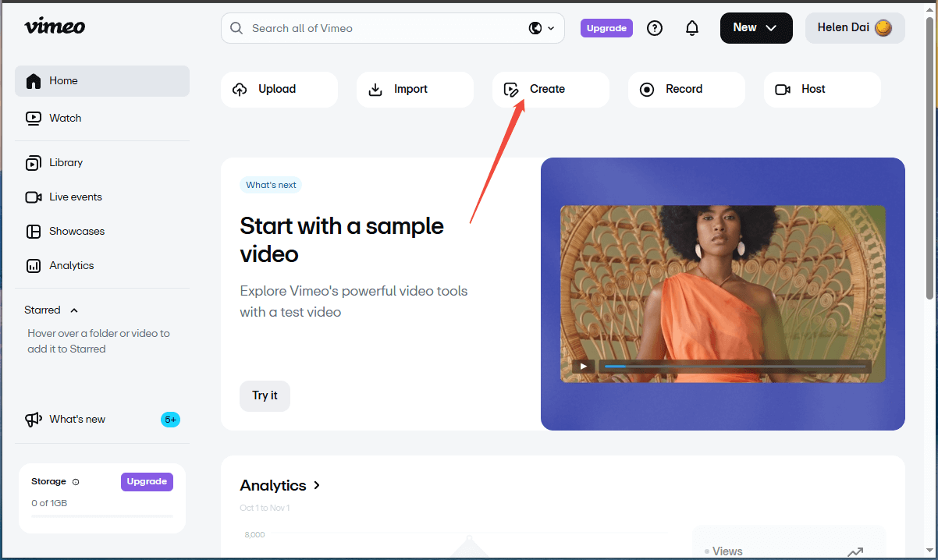Open the language globe dropdown in search

click(540, 27)
